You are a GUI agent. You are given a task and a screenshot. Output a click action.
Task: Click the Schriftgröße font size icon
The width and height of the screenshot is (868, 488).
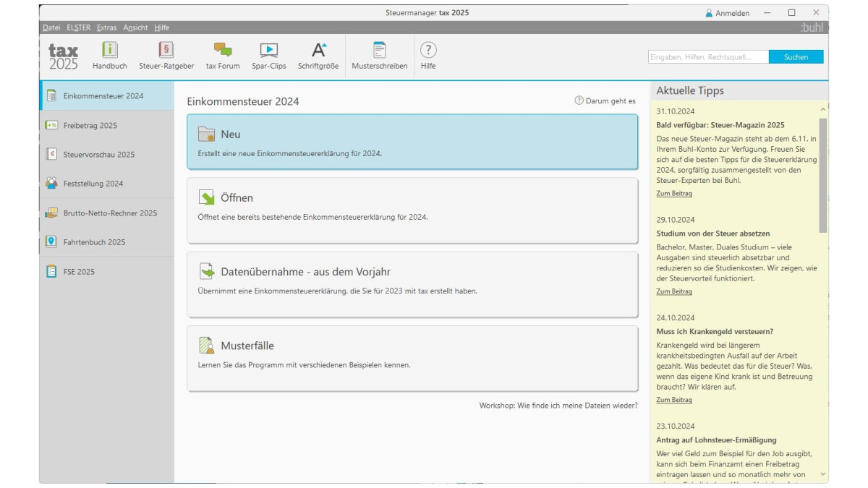tap(318, 51)
